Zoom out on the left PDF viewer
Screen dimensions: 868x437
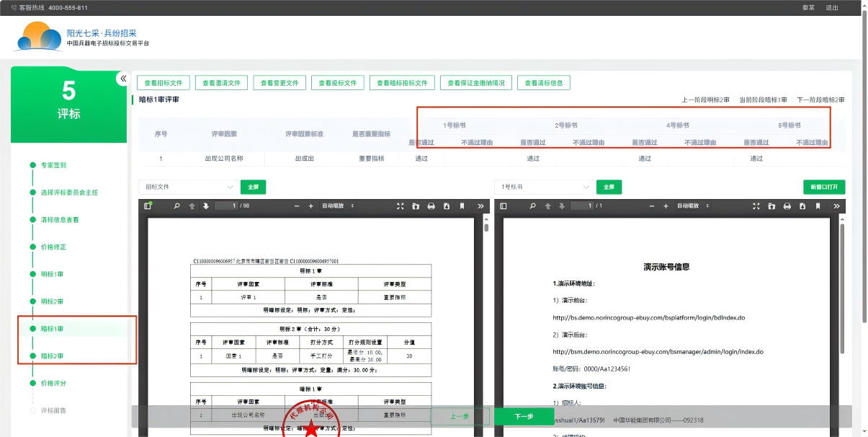297,206
